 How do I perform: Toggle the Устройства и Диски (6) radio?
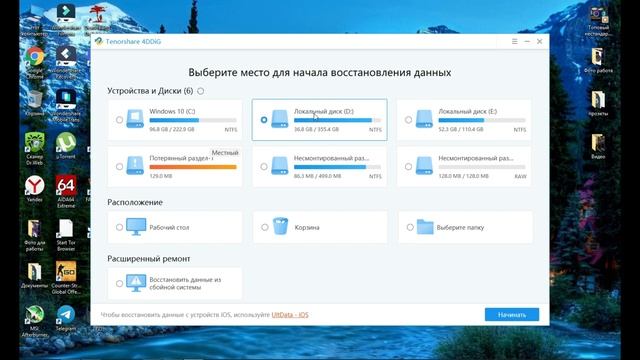200,91
